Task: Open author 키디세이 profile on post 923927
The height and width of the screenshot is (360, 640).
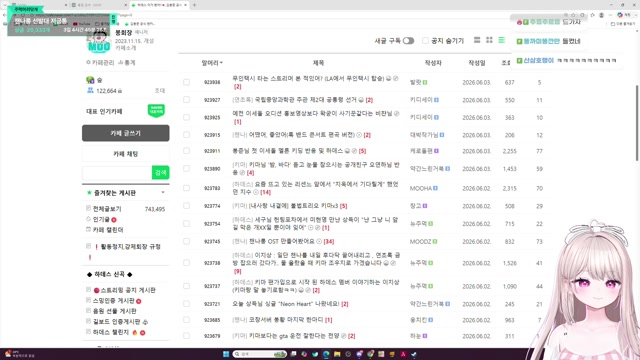Action: tap(421, 100)
